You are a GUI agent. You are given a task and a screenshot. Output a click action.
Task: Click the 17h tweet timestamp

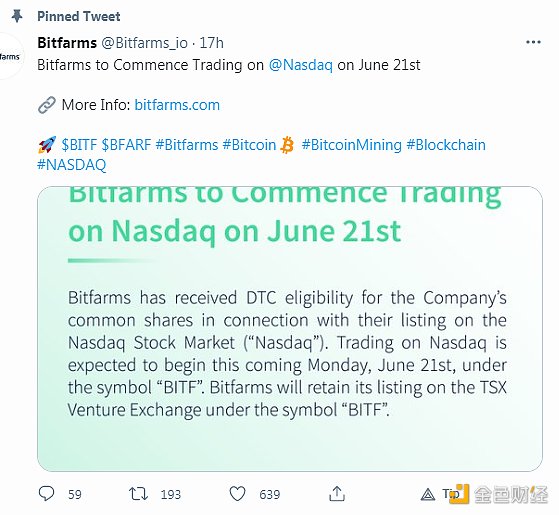tap(211, 43)
